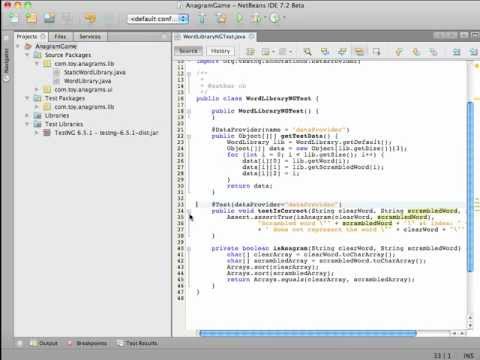Screen dimensions: 480x360
Task: Open the default config dropdown
Action: [x=158, y=19]
